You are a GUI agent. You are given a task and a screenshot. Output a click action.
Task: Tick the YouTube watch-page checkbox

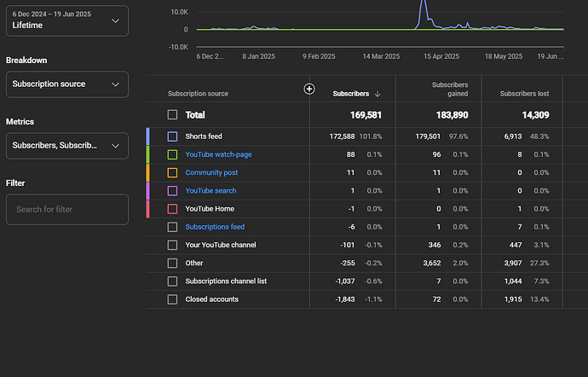[x=173, y=154]
